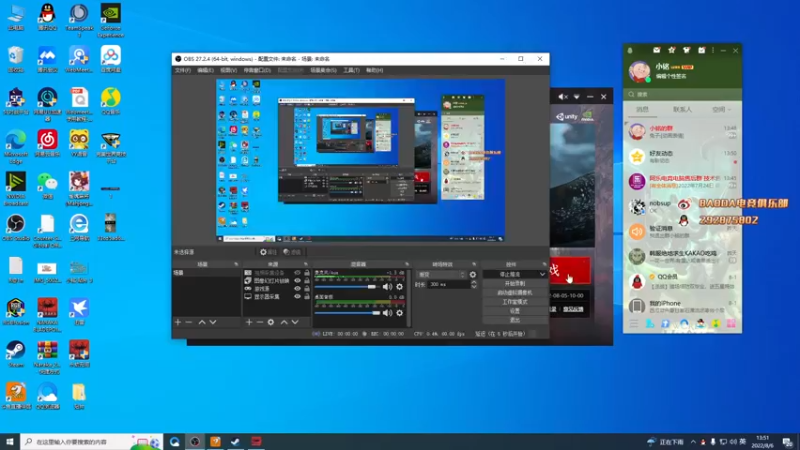Decrease transition duration with down arrow
Viewport: 800px width, 450px height.
(473, 287)
